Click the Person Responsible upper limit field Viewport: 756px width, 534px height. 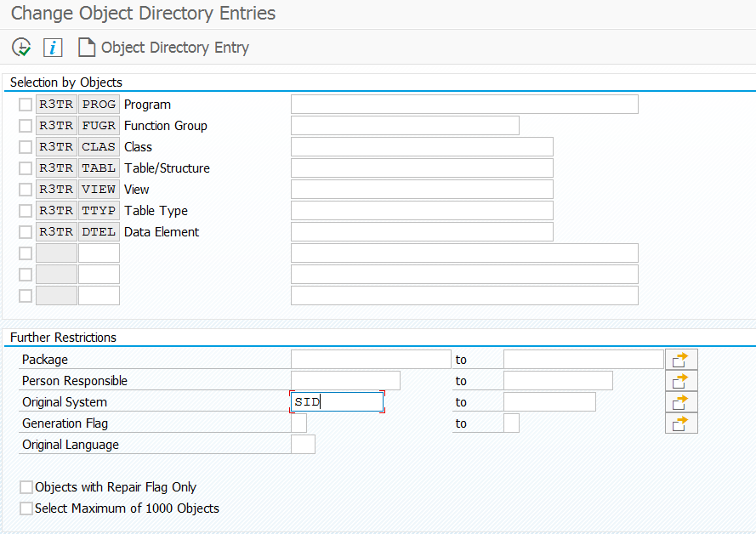click(x=557, y=381)
